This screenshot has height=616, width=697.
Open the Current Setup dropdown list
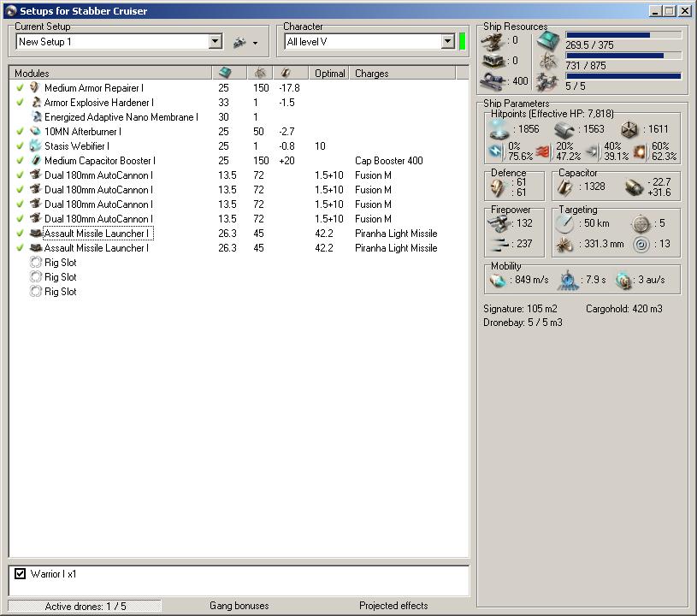[215, 42]
